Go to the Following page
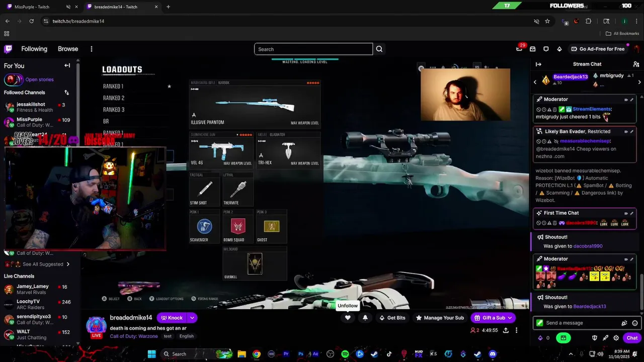This screenshot has width=644, height=362. click(34, 49)
